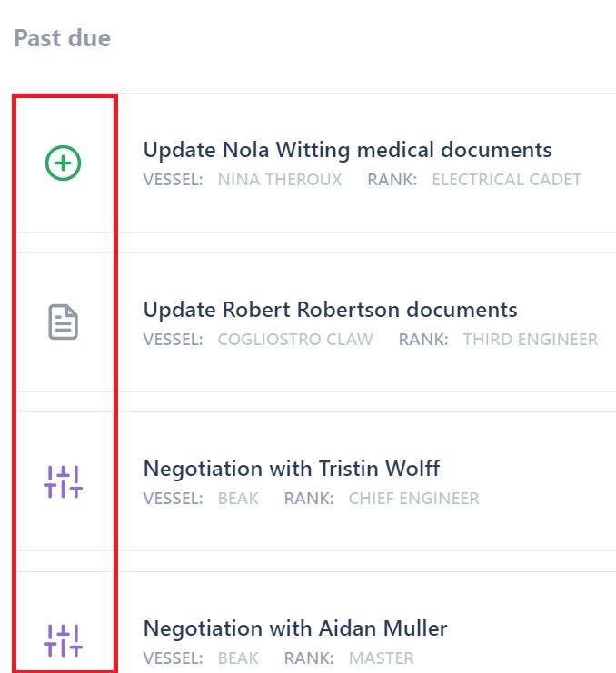Click the ELECTRICAL CADET rank value
The image size is (616, 673).
pyautogui.click(x=506, y=180)
